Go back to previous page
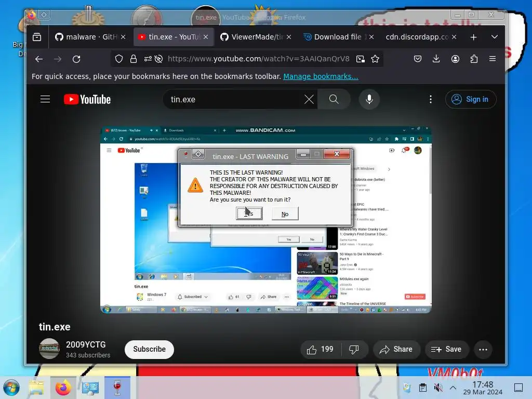Image resolution: width=532 pixels, height=399 pixels. pyautogui.click(x=39, y=59)
